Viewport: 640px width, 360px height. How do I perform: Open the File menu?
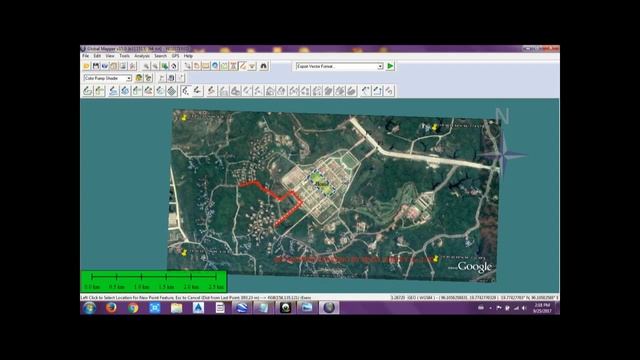[x=86, y=56]
